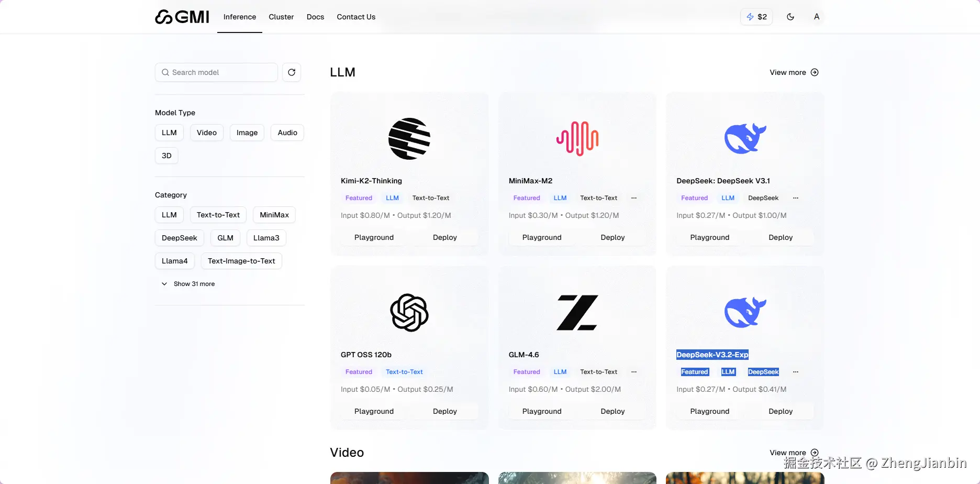This screenshot has width=980, height=484.
Task: Open Playground for DeepSeek V3.1
Action: [710, 237]
